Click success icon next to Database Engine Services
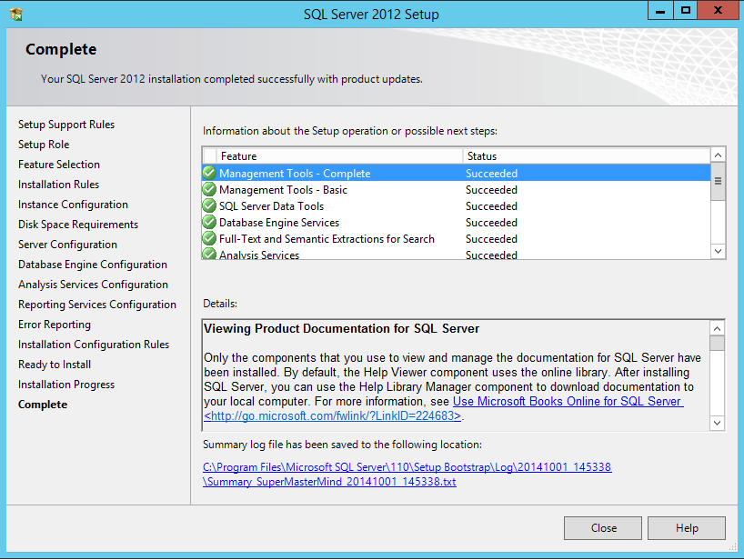Viewport: 744px width, 560px height. tap(209, 223)
